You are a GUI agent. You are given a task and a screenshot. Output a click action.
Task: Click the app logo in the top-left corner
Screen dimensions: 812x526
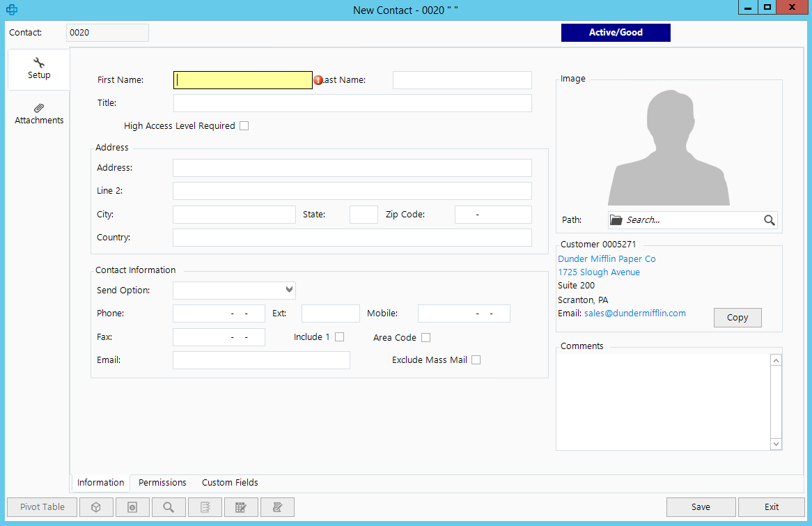coord(11,10)
